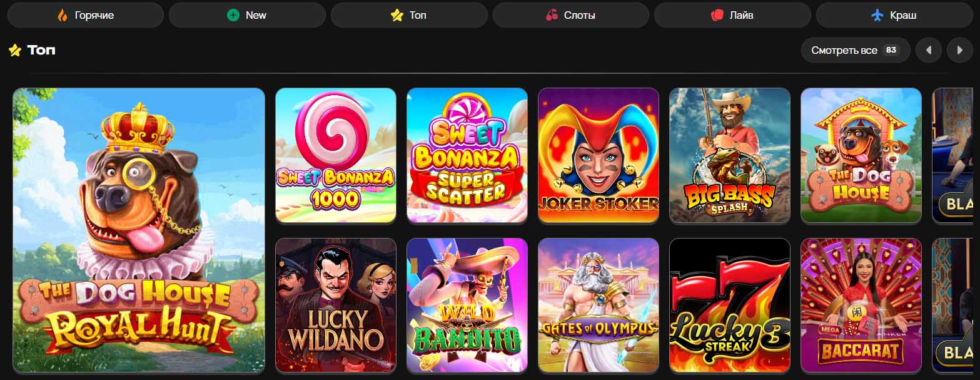Switch to the Топ tab

tap(409, 15)
